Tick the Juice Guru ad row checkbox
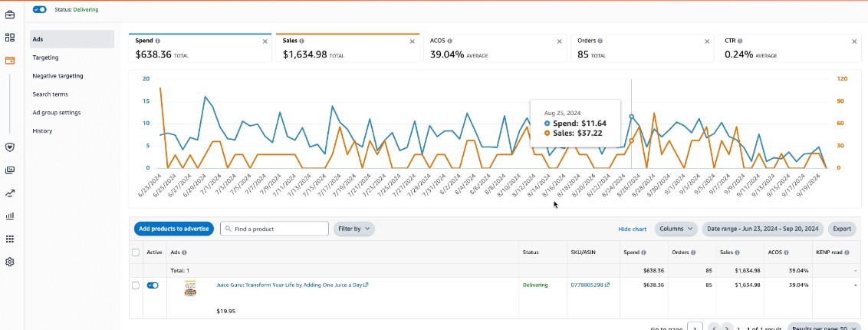The height and width of the screenshot is (330, 868). 136,285
